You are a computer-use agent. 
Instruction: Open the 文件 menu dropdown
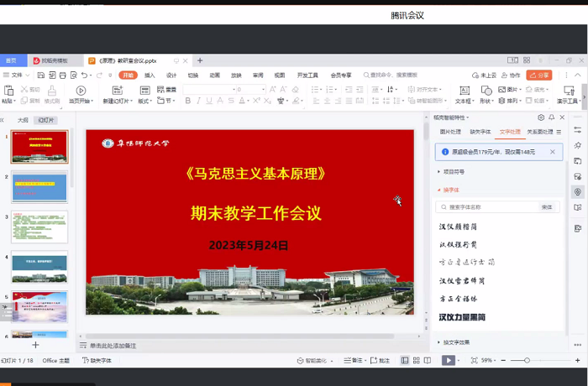(15, 76)
